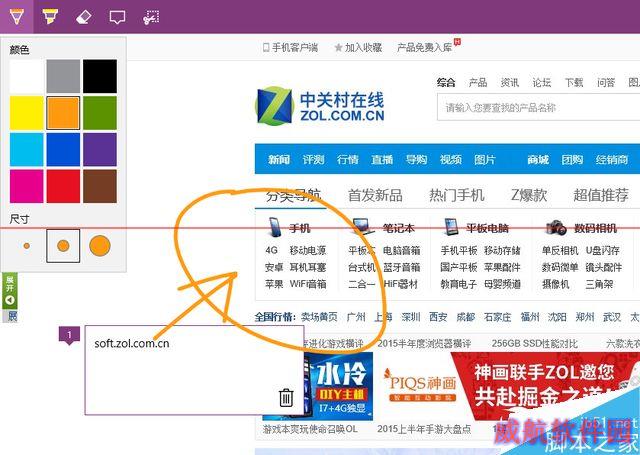This screenshot has height=455, width=640.
Task: Select the Pen tool in the top toolbar
Action: coord(16,17)
